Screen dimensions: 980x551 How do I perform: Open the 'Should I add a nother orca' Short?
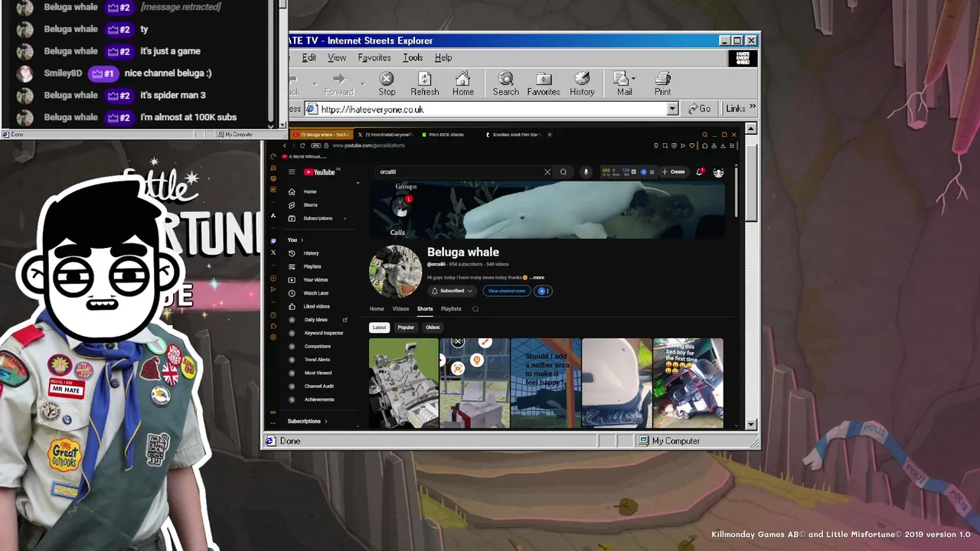(545, 383)
